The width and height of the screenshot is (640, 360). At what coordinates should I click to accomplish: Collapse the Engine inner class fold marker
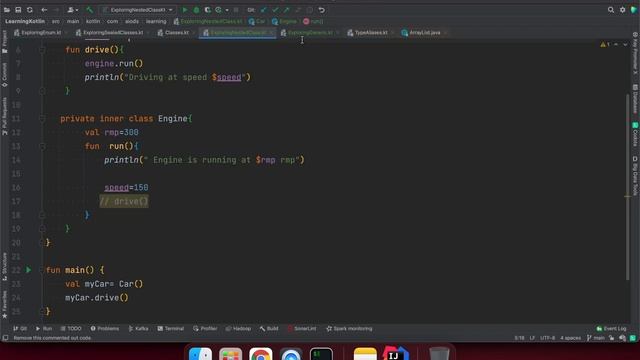42,118
